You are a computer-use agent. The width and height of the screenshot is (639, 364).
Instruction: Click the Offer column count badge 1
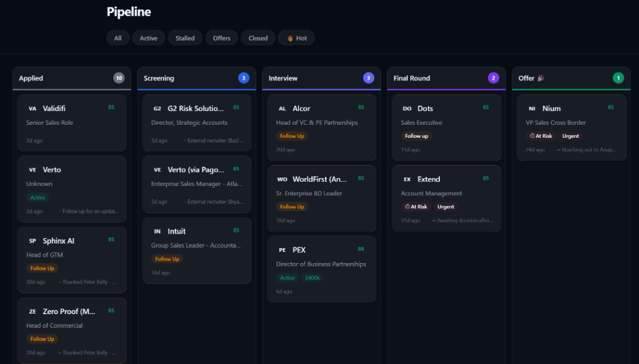click(618, 78)
